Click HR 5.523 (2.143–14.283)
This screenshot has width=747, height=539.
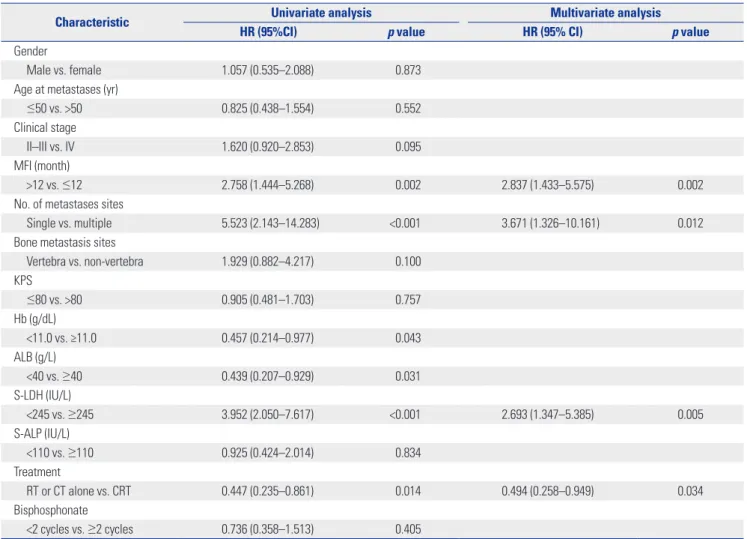[270, 223]
